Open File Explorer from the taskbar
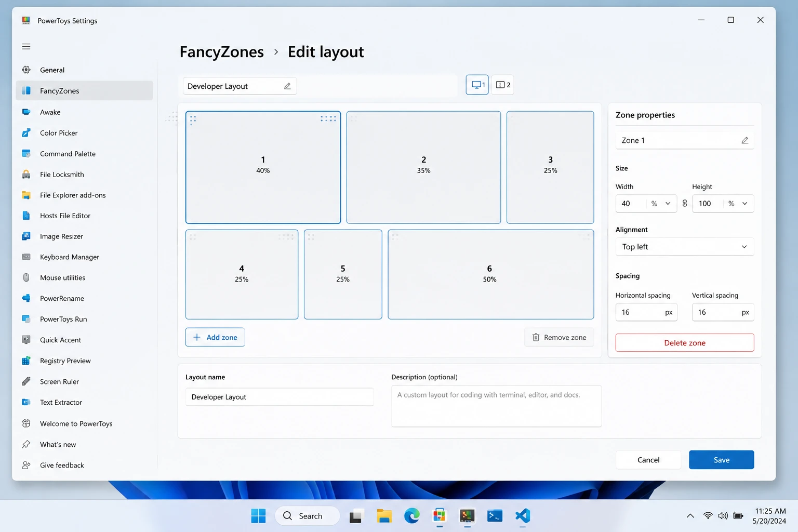The width and height of the screenshot is (798, 532). [x=384, y=516]
